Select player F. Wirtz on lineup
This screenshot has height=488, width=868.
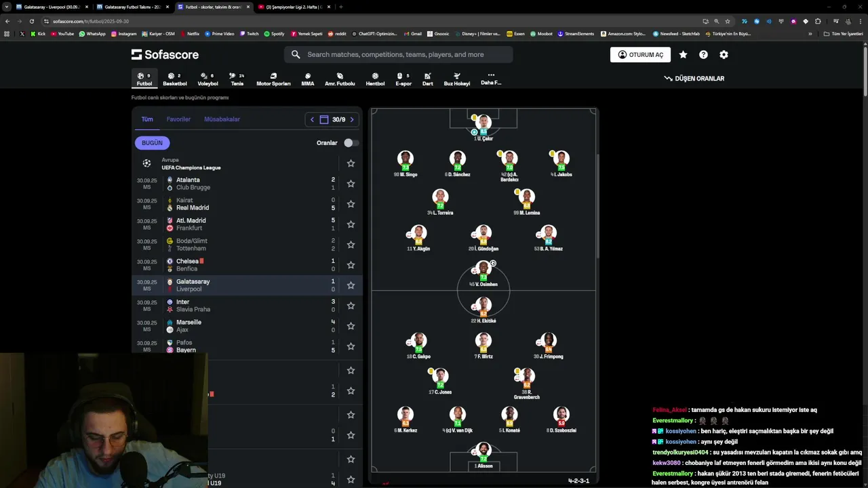pos(484,346)
